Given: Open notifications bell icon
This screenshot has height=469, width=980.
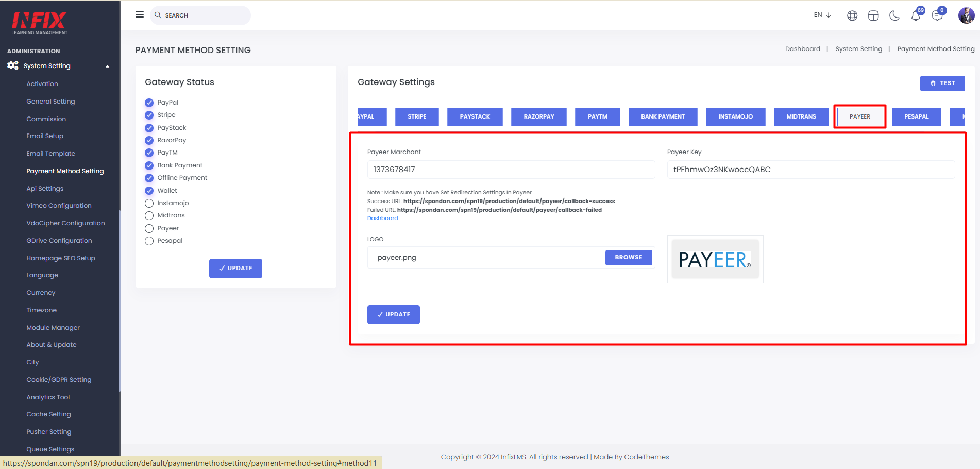Looking at the screenshot, I should click(916, 15).
